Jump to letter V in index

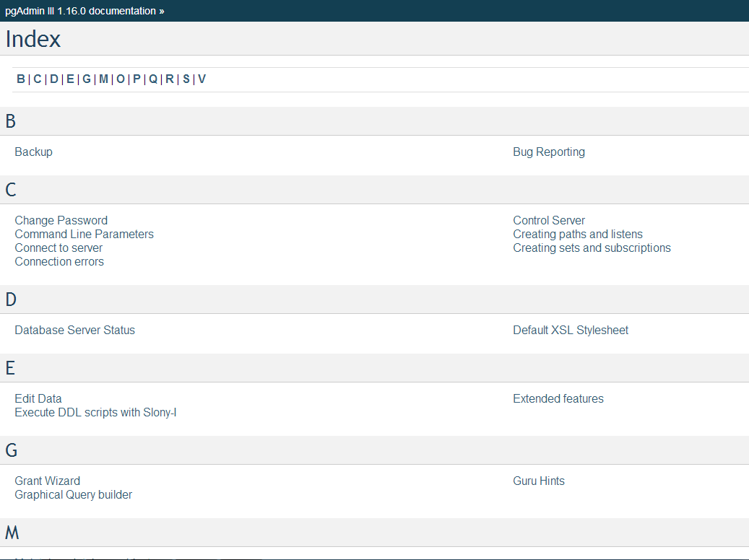click(202, 79)
